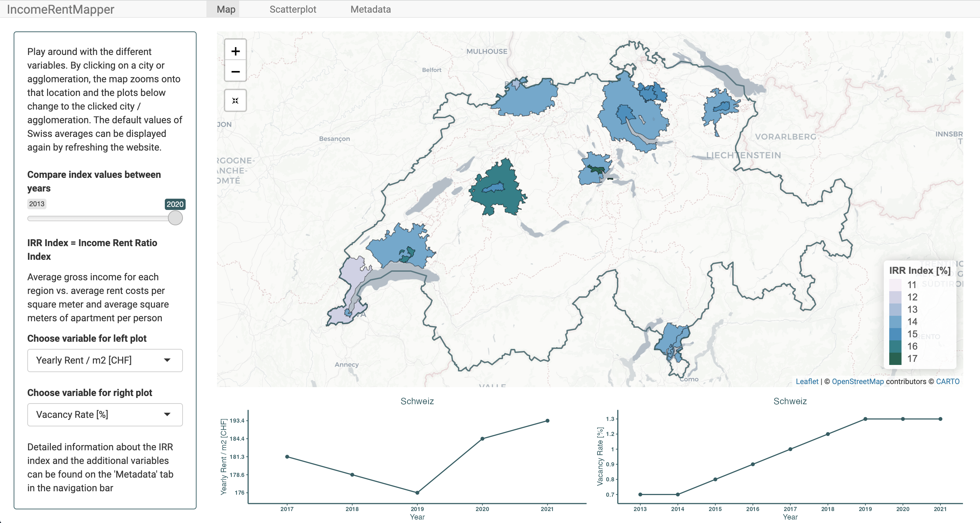Click the 2018 point on the rent chart
The image size is (980, 523).
coord(352,475)
